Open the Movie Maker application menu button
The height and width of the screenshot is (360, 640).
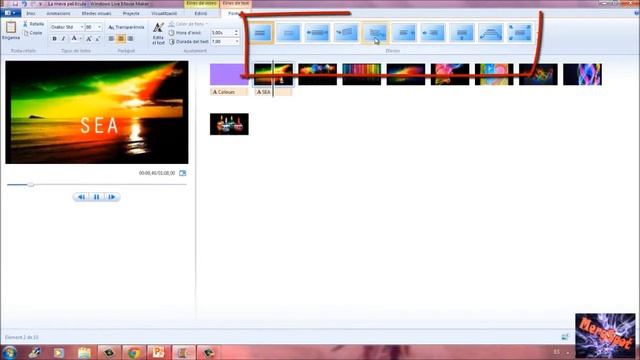pyautogui.click(x=10, y=13)
